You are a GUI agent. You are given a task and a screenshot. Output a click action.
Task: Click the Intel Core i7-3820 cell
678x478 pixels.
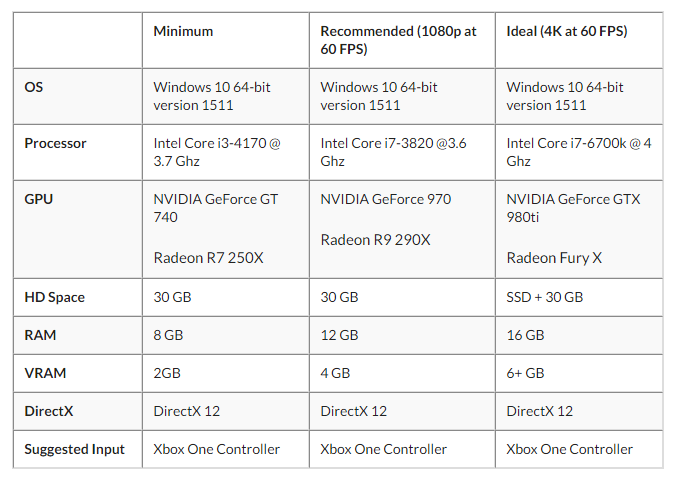tap(395, 152)
